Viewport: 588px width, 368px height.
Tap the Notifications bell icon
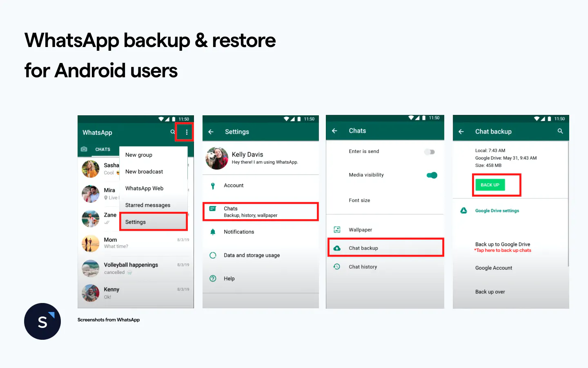click(213, 232)
